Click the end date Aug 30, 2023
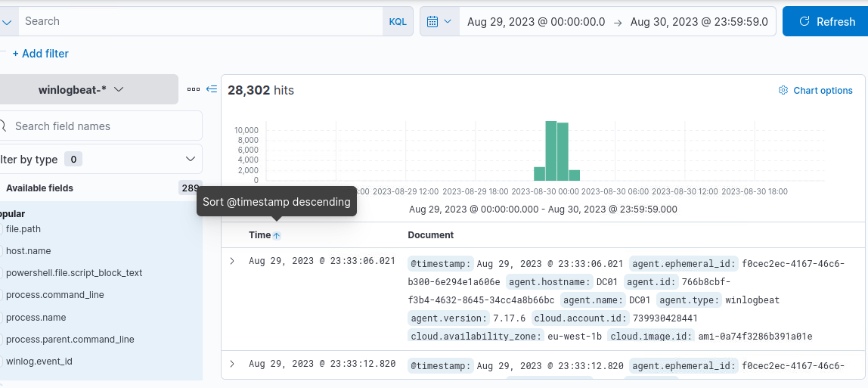 [699, 21]
